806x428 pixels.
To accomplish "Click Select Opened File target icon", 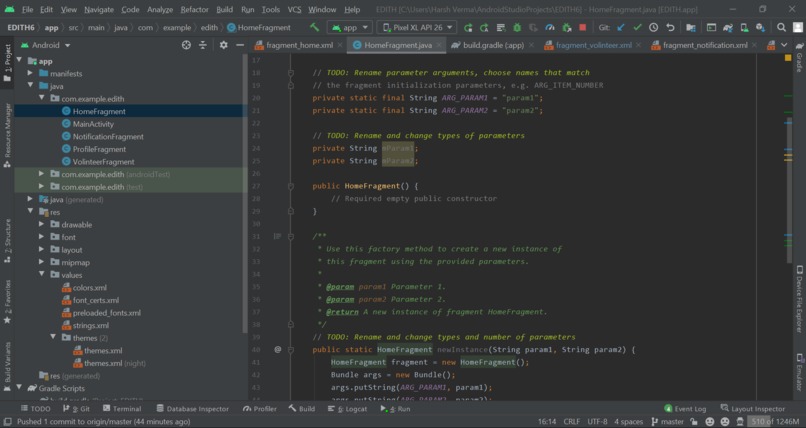I will click(187, 45).
